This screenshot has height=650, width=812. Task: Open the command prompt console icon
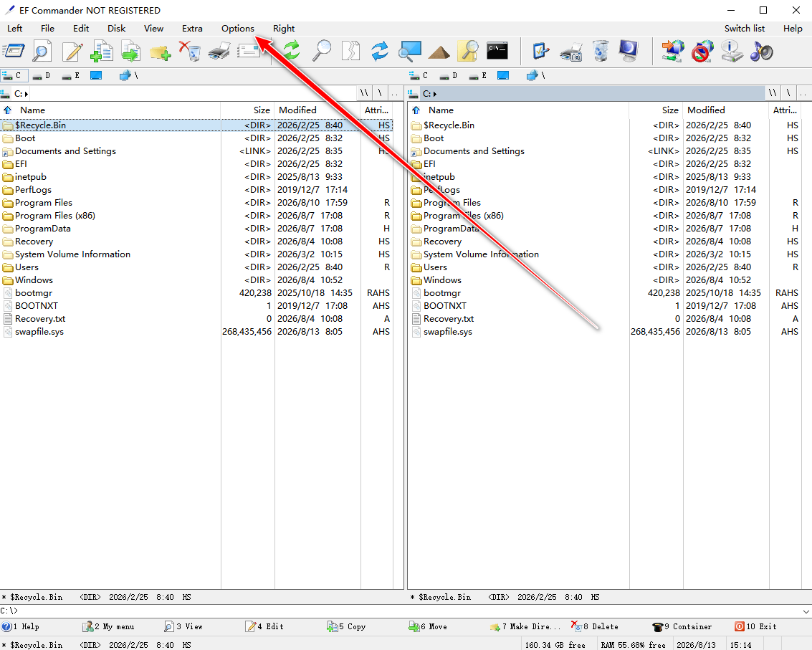coord(497,50)
